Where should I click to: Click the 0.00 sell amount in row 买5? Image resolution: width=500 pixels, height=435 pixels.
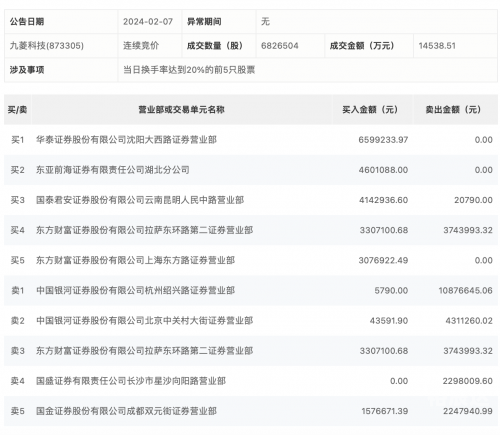484,260
